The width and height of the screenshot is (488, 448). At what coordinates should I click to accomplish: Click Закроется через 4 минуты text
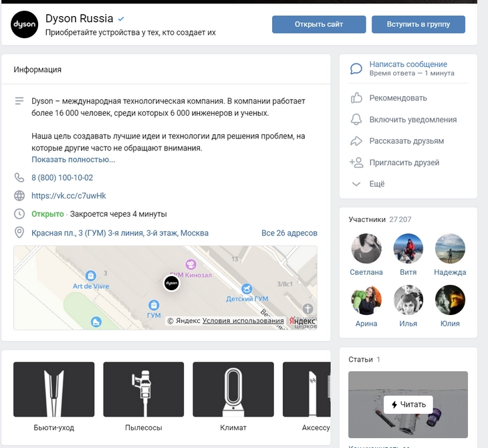[118, 214]
